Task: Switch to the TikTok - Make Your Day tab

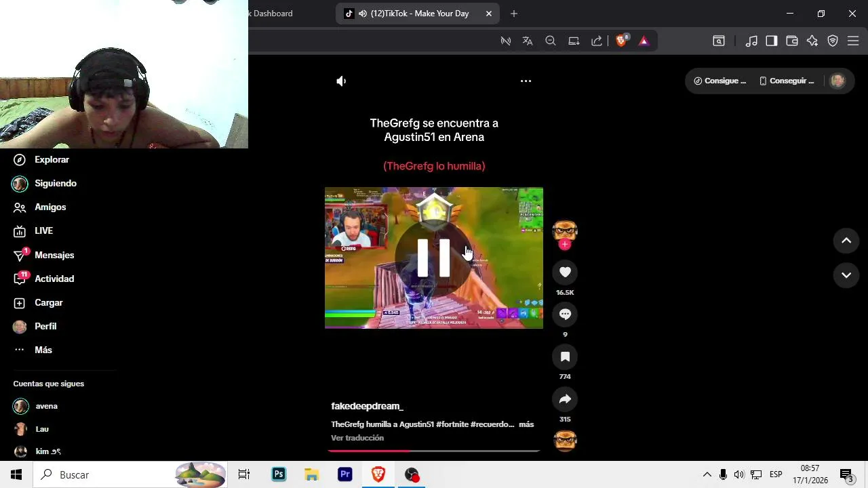Action: (418, 14)
